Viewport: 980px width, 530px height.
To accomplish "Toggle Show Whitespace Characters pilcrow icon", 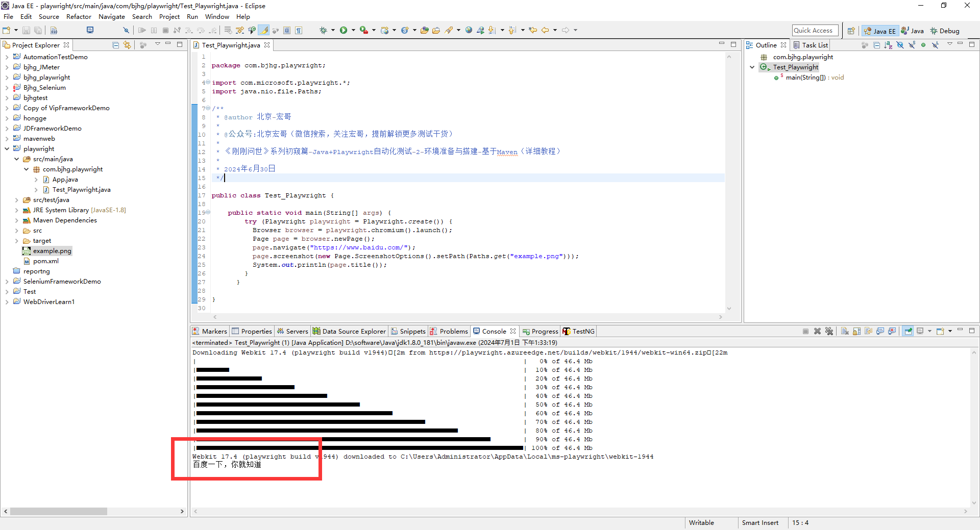I will (299, 30).
